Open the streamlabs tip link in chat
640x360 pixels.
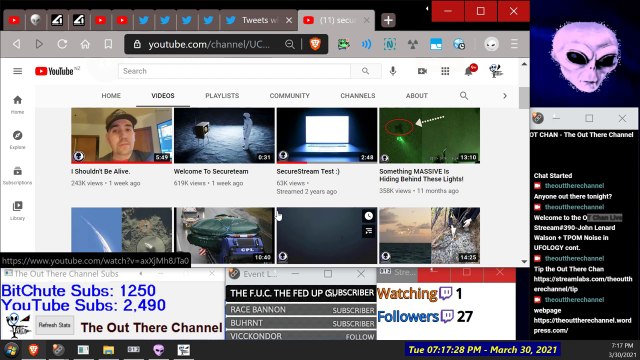pyautogui.click(x=583, y=284)
